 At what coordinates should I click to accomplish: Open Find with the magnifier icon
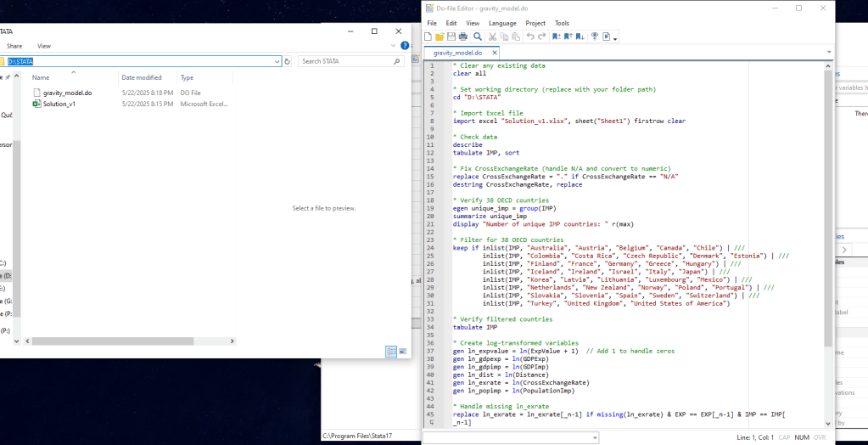tap(478, 37)
